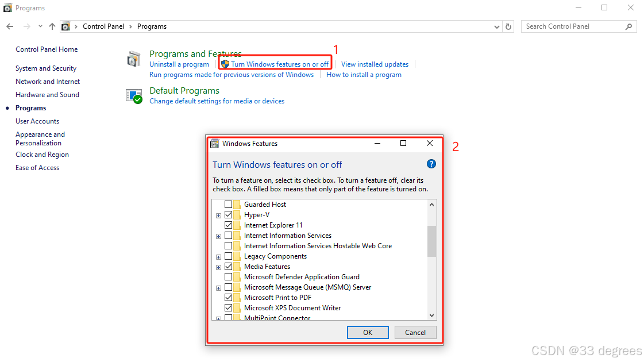Click Guarded Host folder icon
The width and height of the screenshot is (644, 362).
click(237, 204)
